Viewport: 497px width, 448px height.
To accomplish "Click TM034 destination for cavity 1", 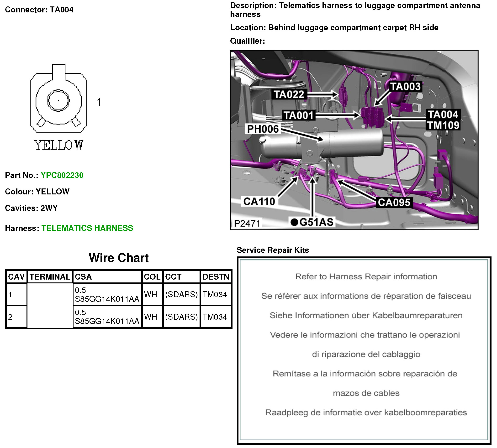I will point(215,294).
